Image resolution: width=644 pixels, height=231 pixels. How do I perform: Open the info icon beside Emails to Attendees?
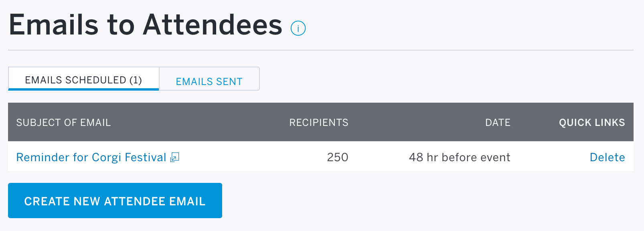[298, 28]
